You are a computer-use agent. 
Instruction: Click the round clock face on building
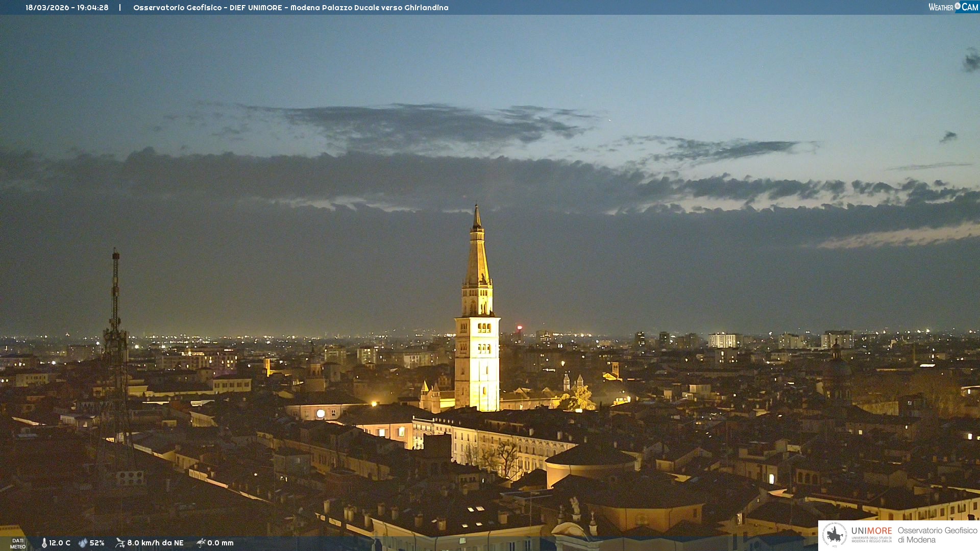(321, 413)
